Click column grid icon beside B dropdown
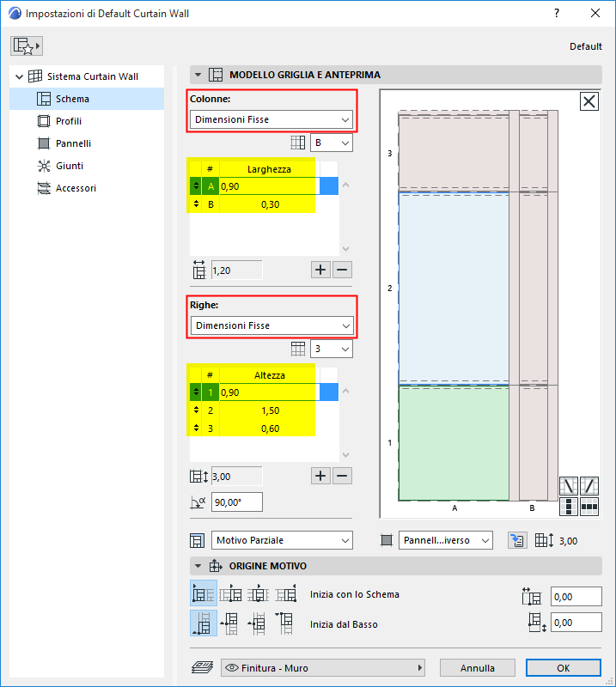616x687 pixels. 298,143
